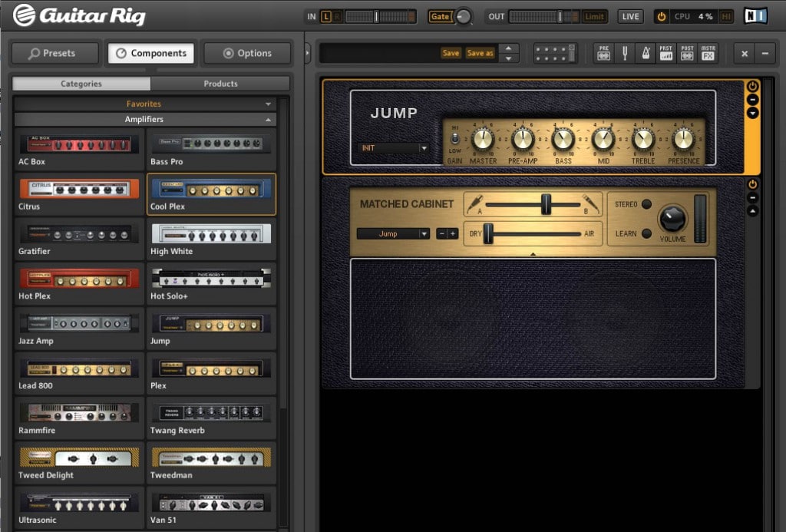Toggle STEREO on the Matched Cabinet
Viewport: 786px width, 532px height.
646,204
